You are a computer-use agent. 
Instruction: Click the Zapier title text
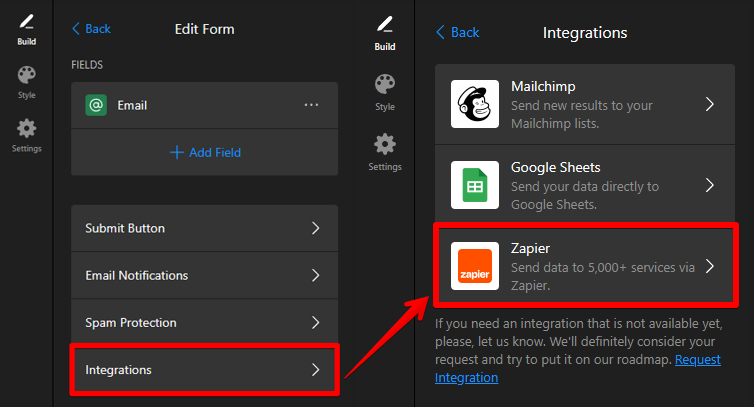[530, 249]
